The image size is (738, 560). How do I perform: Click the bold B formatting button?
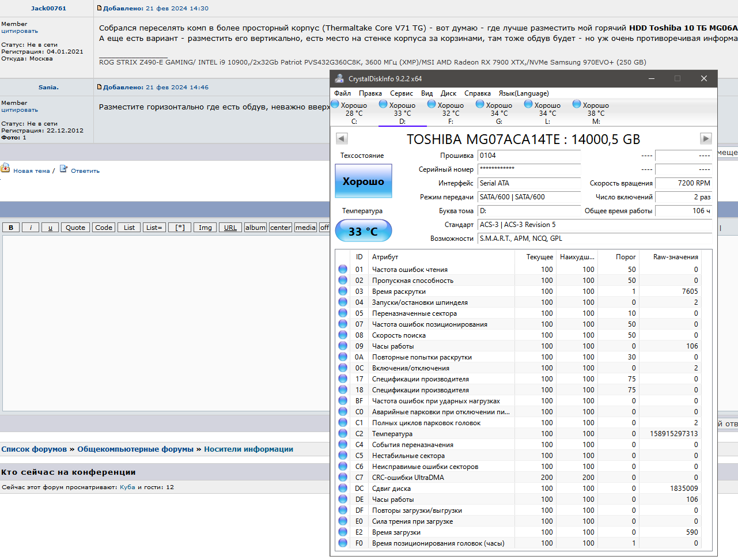(11, 228)
